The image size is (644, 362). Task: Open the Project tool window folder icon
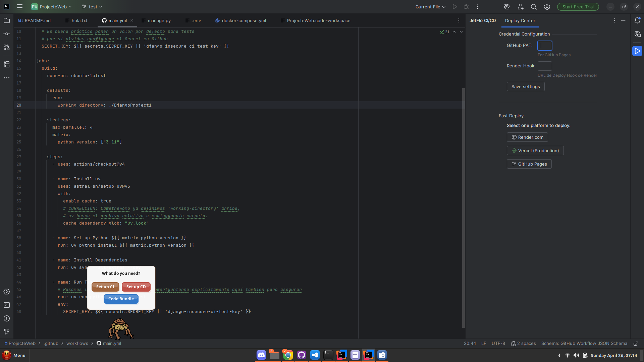[7, 20]
